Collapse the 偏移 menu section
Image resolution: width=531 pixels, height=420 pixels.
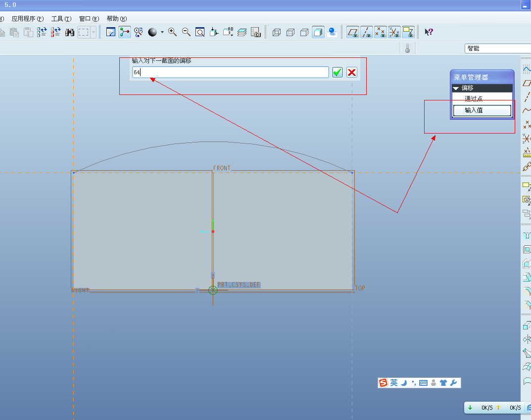[456, 88]
